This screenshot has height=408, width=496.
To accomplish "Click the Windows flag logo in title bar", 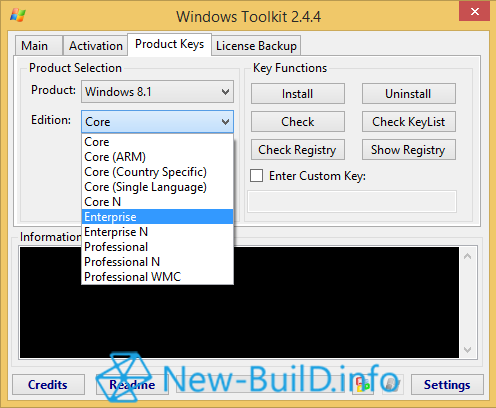I will point(18,15).
